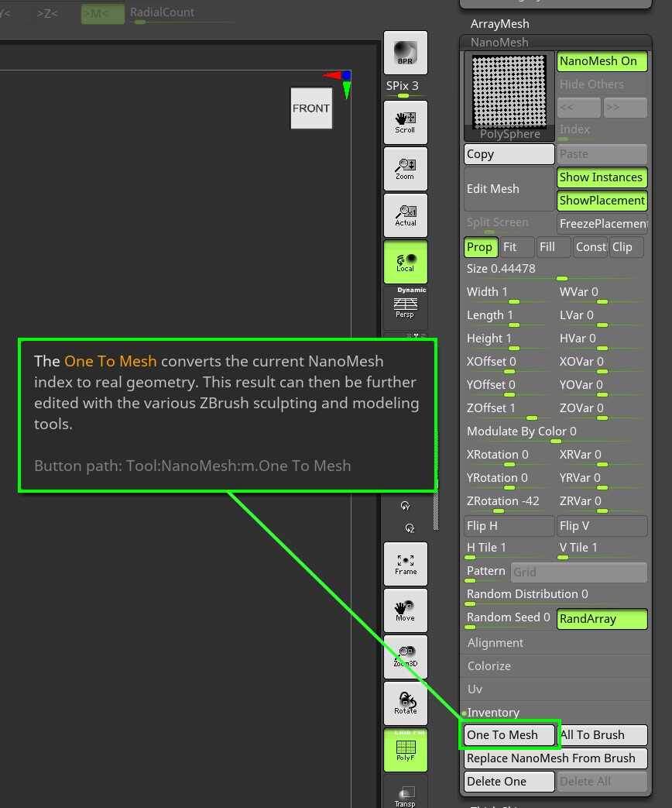
Task: Toggle NanoMesh On button
Action: coord(602,61)
